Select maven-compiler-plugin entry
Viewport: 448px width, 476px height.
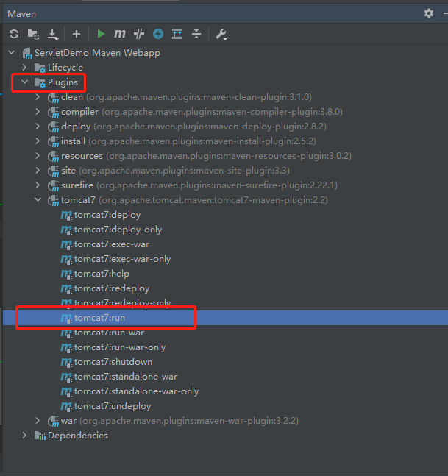202,112
